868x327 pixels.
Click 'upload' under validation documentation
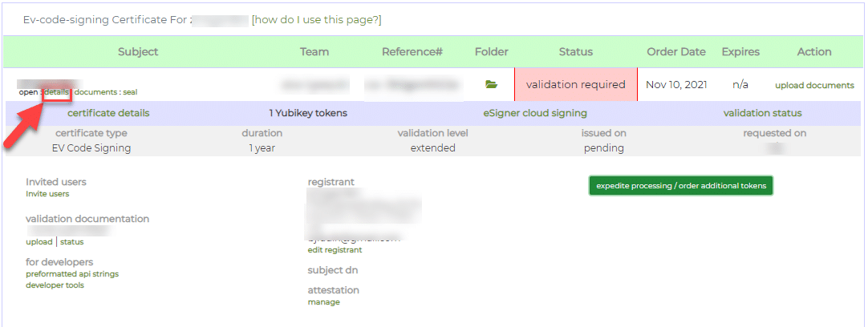point(39,242)
